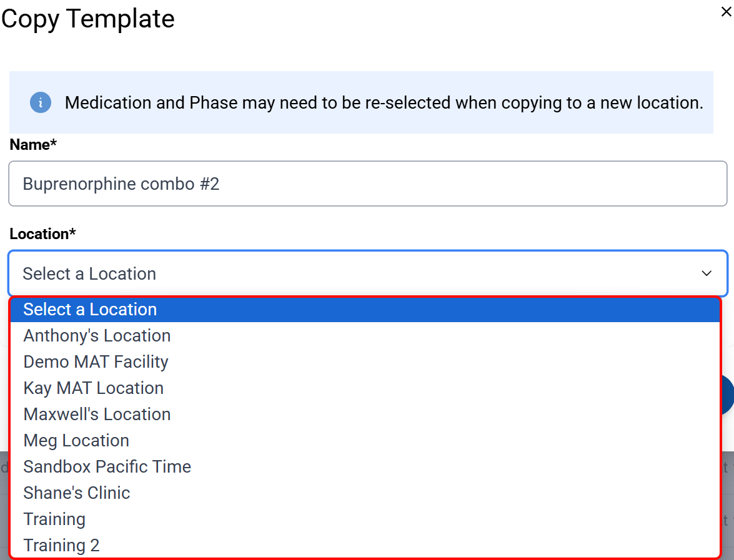Pick Training 2 from the list
The image size is (734, 560).
click(x=61, y=546)
